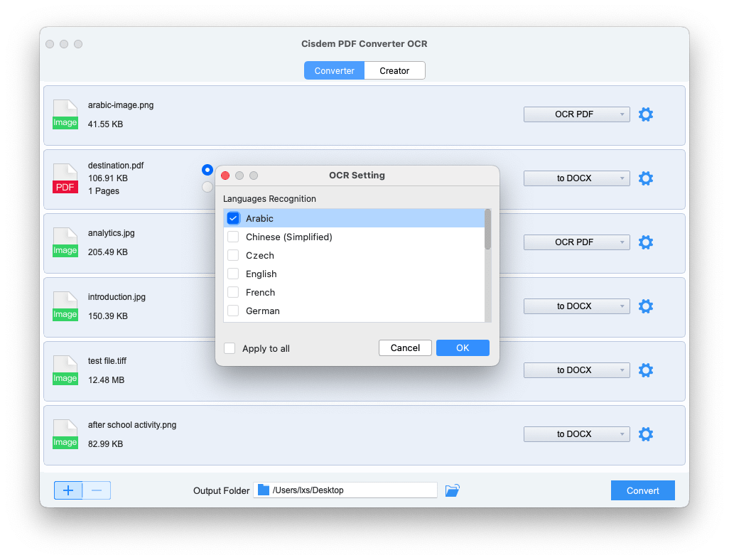Image resolution: width=729 pixels, height=560 pixels.
Task: Open OCR PDF format dropdown for arabic-image.png
Action: click(x=576, y=114)
